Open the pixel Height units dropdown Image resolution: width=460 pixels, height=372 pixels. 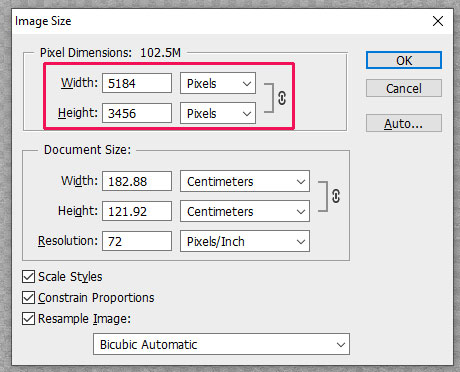[218, 113]
